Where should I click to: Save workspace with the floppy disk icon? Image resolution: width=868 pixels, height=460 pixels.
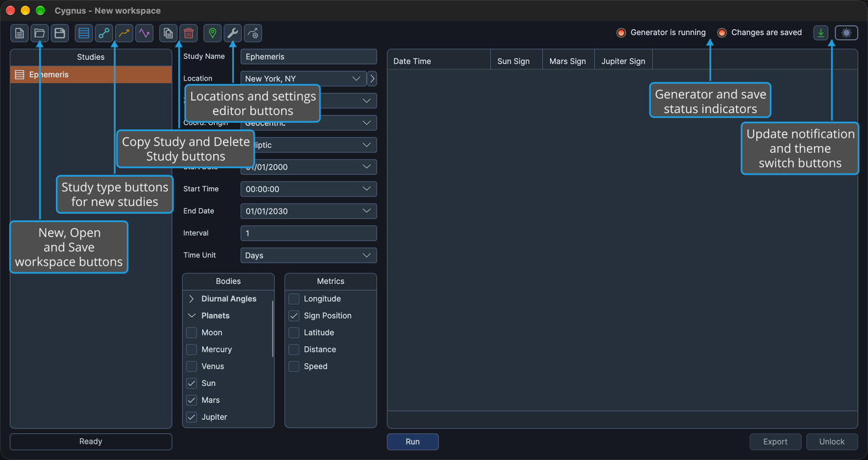(x=60, y=33)
